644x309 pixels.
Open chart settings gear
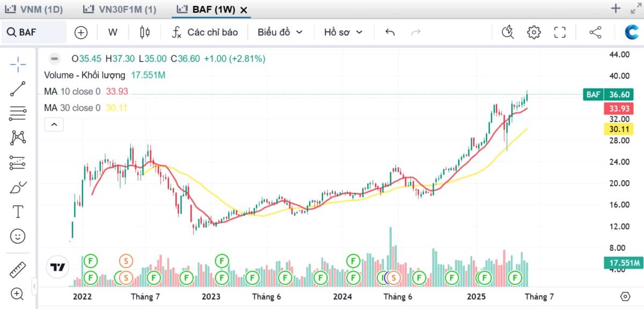(x=533, y=32)
